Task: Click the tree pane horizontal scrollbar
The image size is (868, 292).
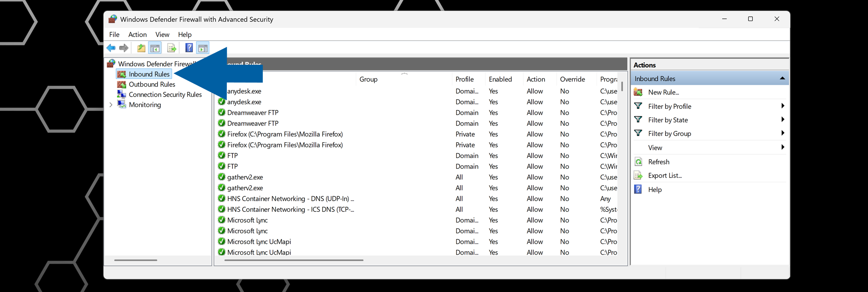Action: tap(135, 260)
